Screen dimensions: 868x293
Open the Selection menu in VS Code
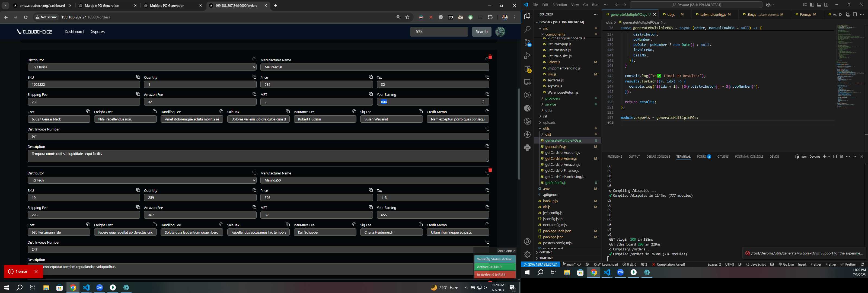point(559,5)
